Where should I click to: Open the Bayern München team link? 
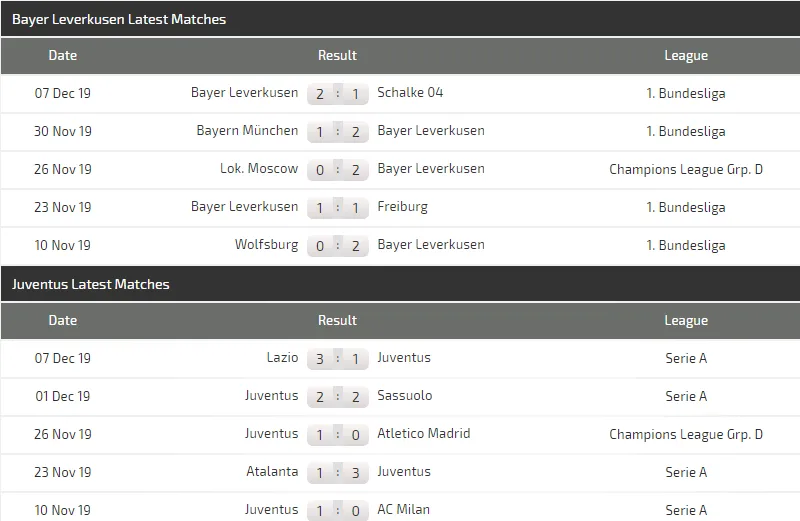coord(247,130)
